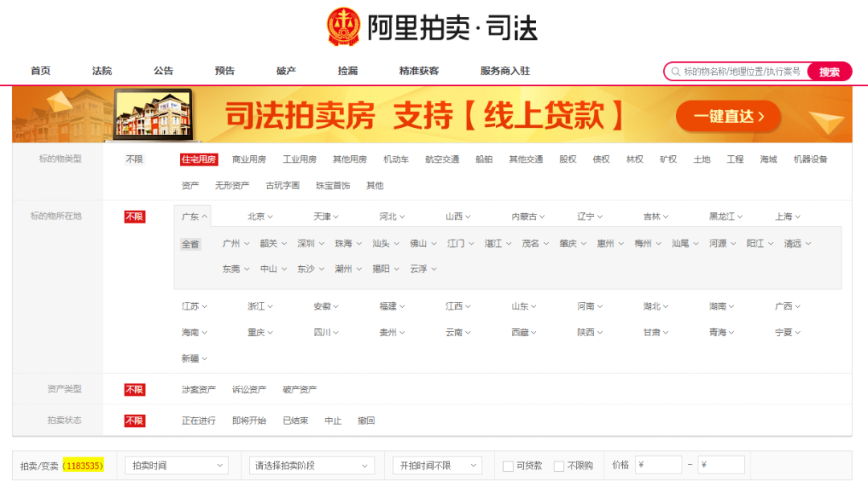Click the red 搜索 search button
868x488 pixels.
(829, 72)
